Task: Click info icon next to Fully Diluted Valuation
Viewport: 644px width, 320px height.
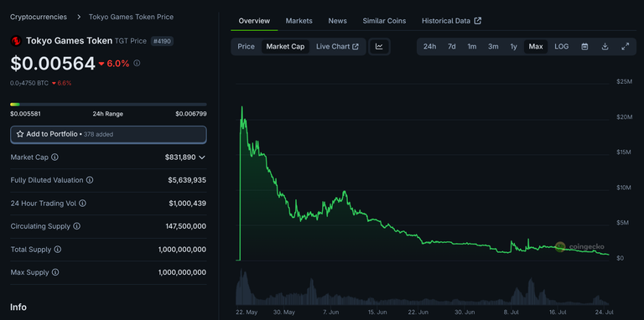Action: (90, 180)
